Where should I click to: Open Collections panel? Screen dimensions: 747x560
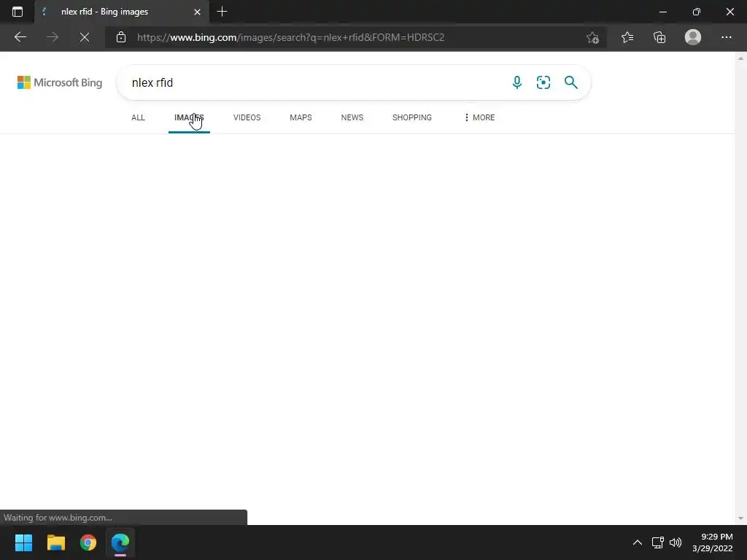click(659, 37)
